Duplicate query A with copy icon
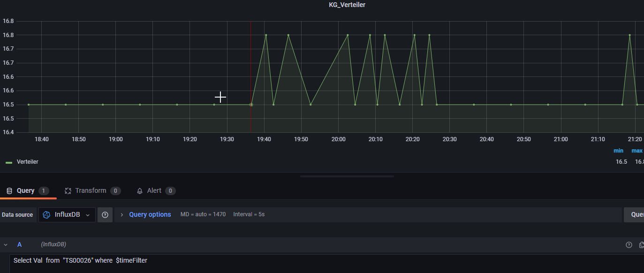644x273 pixels. pyautogui.click(x=641, y=245)
